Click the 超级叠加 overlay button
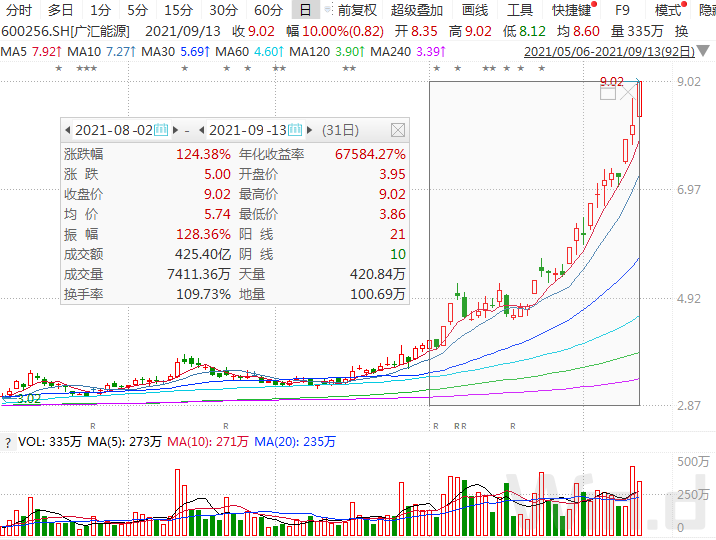The height and width of the screenshot is (540, 716). click(x=416, y=10)
